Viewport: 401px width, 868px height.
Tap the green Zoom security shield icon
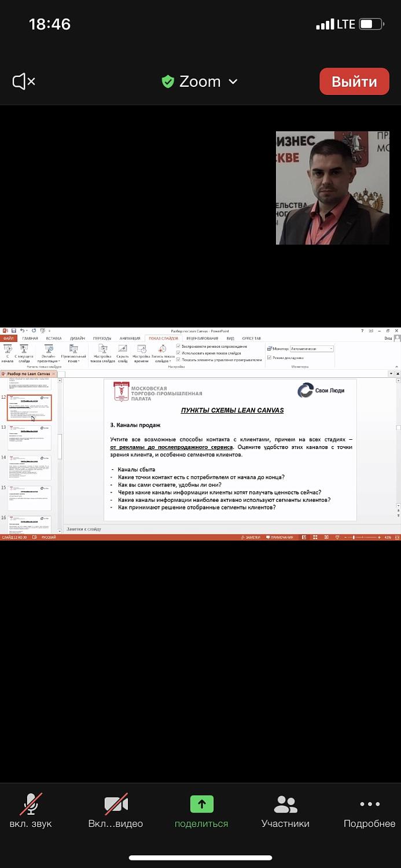tap(168, 82)
